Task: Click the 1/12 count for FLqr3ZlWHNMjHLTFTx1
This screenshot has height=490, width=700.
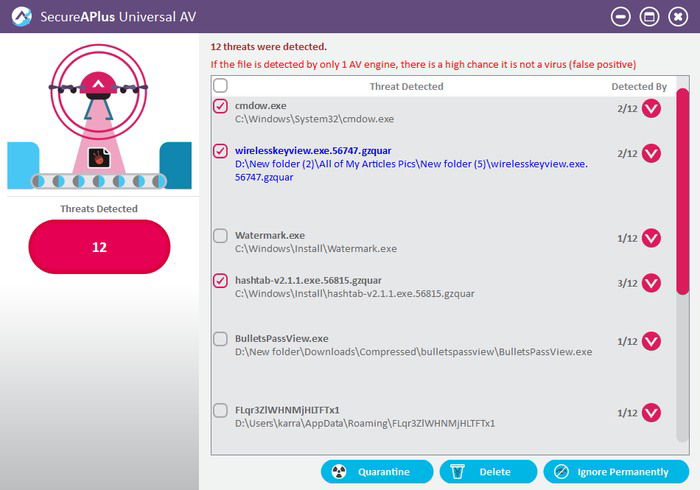Action: tap(627, 413)
